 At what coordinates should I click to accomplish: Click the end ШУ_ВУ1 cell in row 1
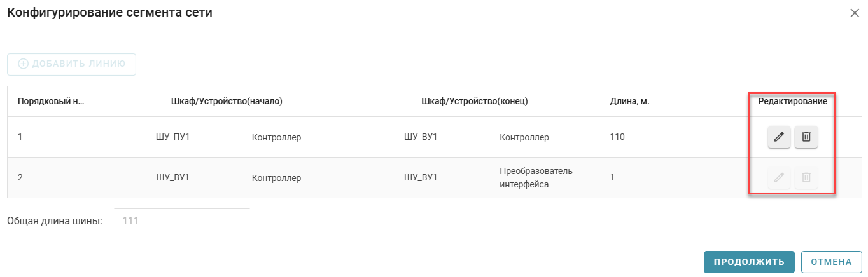click(421, 137)
